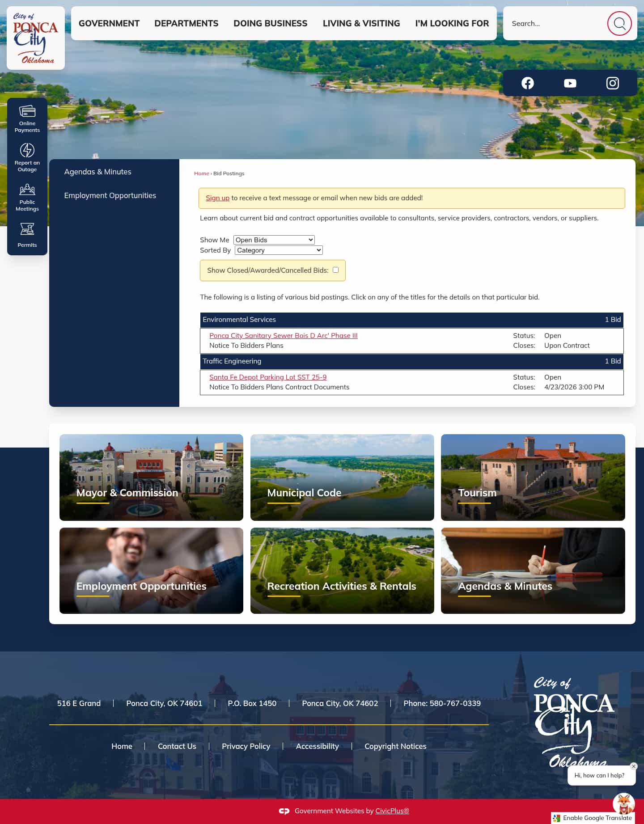Click the 516 E Grand address text
Image resolution: width=644 pixels, height=824 pixels.
(79, 703)
